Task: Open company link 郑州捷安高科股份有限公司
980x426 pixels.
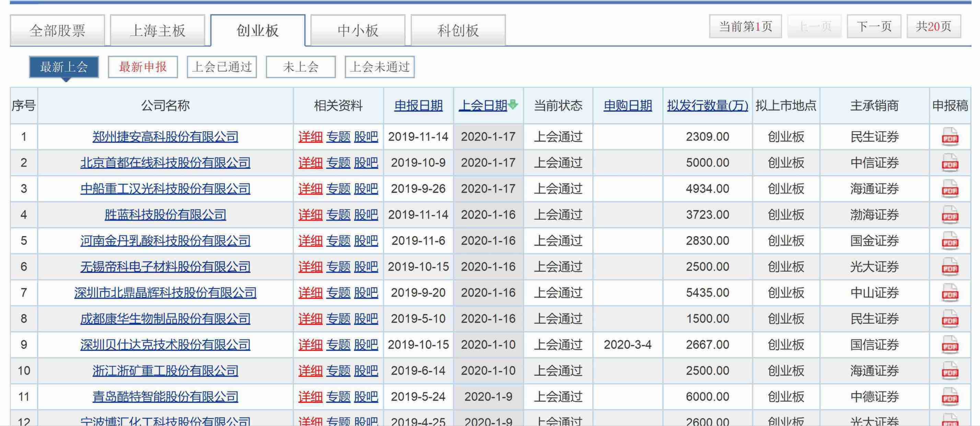Action: pos(165,137)
